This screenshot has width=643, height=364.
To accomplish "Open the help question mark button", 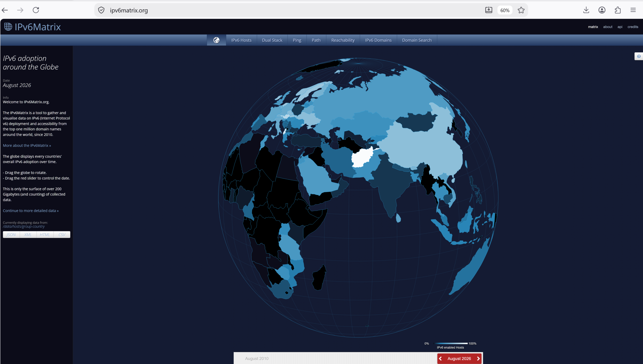I will 639,56.
